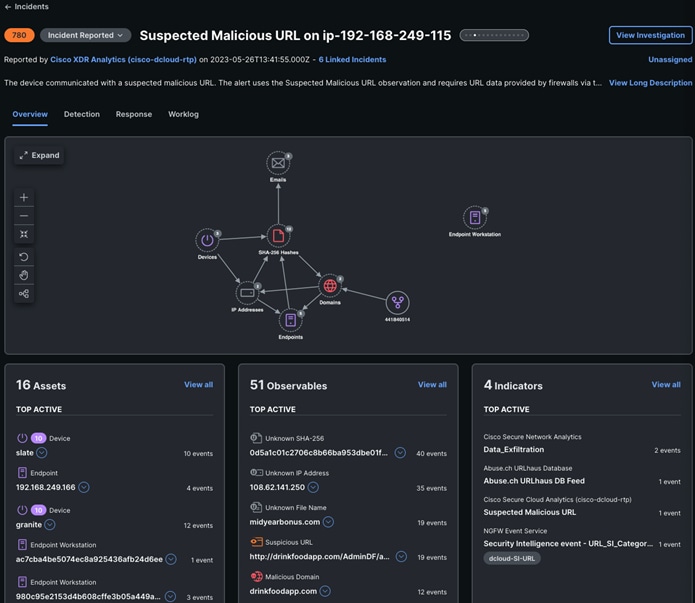Image resolution: width=695 pixels, height=603 pixels.
Task: Click the graph connections layout icon
Action: [24, 294]
